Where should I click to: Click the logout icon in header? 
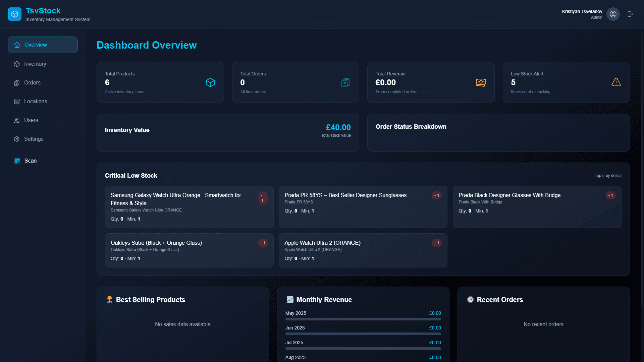click(630, 14)
